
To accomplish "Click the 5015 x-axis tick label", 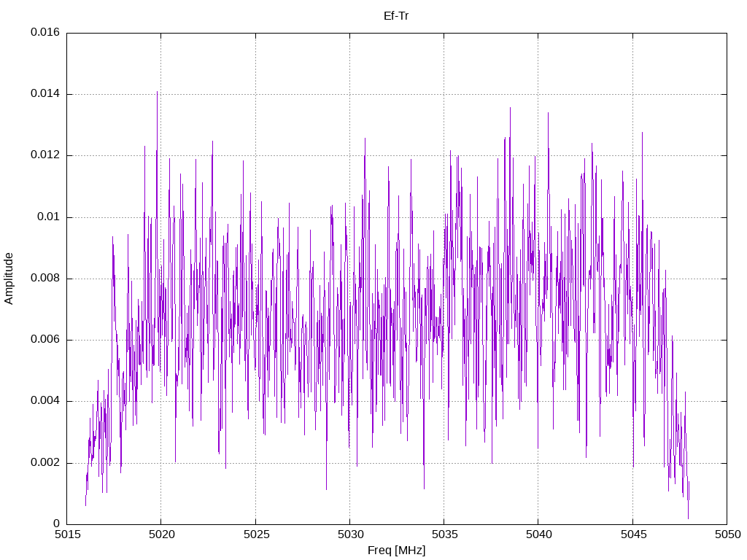I will 67,534.
